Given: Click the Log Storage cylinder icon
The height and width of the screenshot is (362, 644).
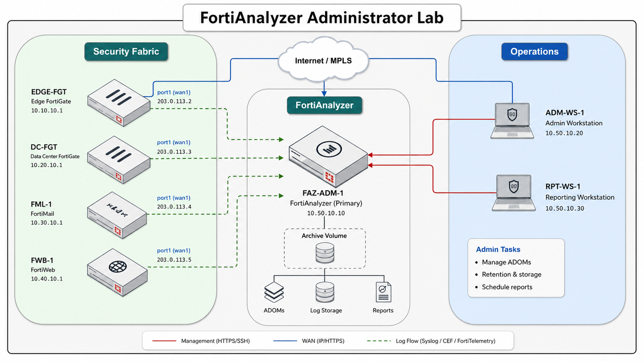Looking at the screenshot, I should 325,292.
